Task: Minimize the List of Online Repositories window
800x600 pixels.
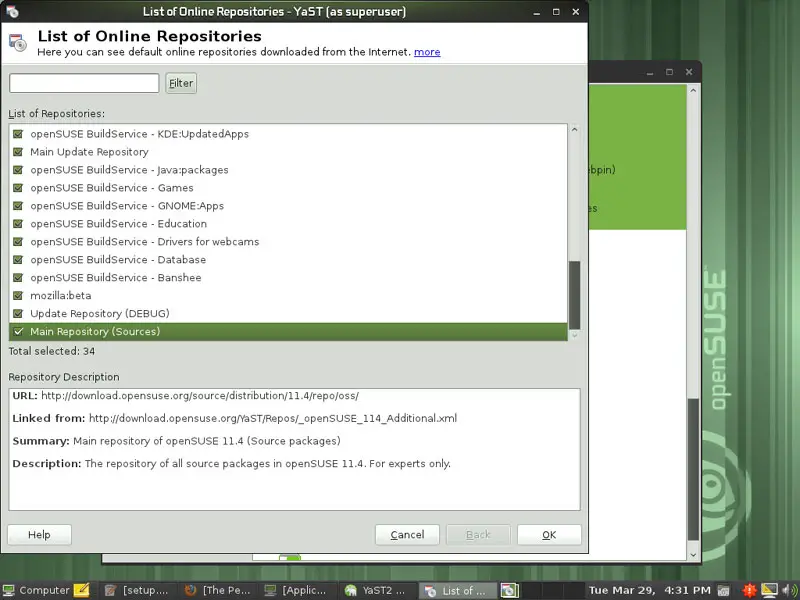Action: [x=537, y=12]
